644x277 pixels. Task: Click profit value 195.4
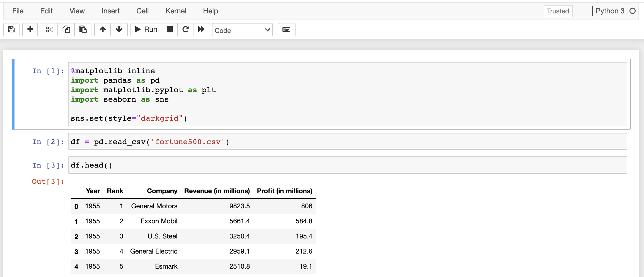tap(304, 236)
